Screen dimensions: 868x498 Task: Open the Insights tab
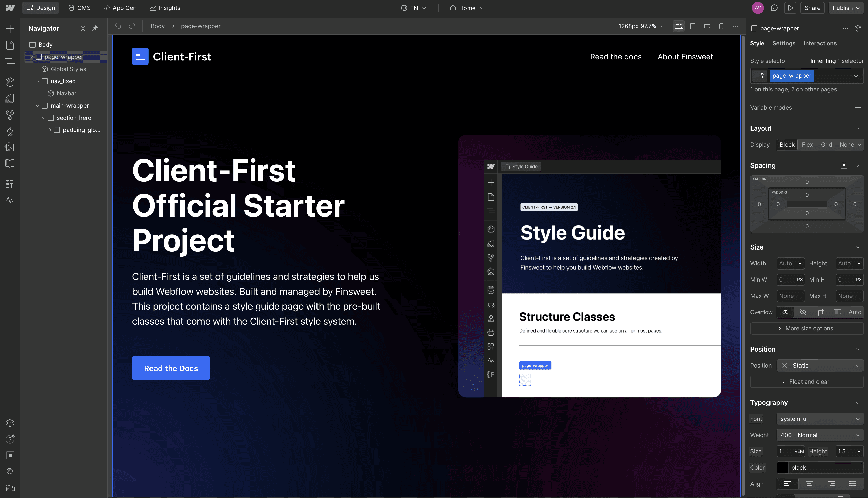pyautogui.click(x=165, y=8)
